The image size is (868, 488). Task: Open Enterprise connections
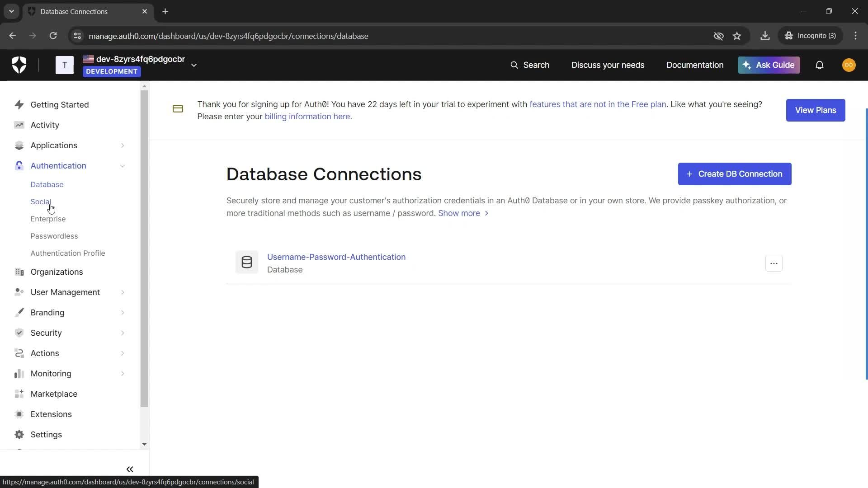coord(48,219)
